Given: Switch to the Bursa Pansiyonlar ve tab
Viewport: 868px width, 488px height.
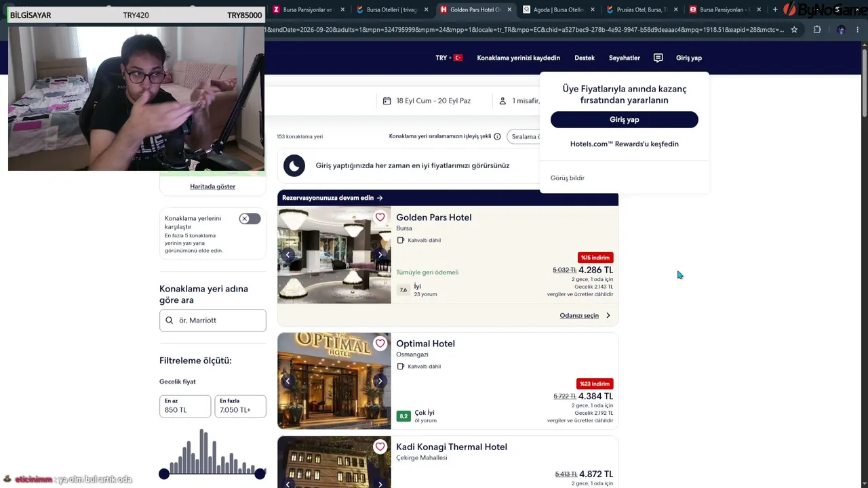Looking at the screenshot, I should pyautogui.click(x=307, y=9).
